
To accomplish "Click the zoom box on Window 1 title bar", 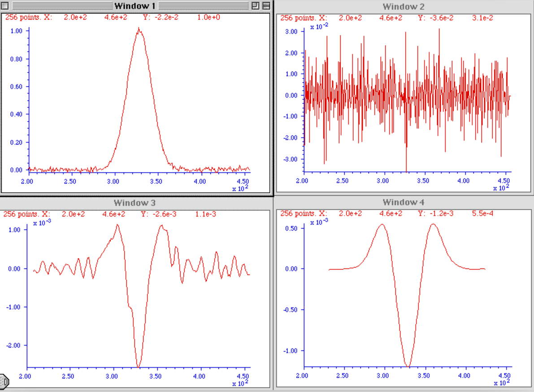I will tap(255, 6).
